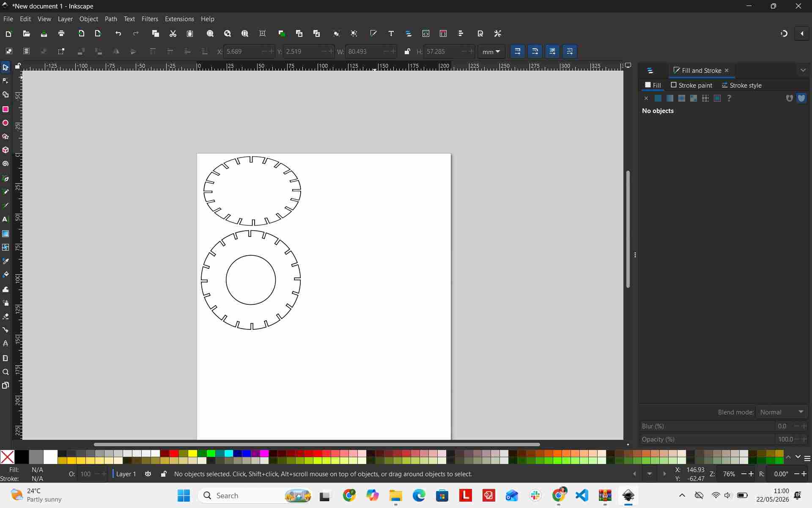
Task: Open Inkscape preferences wrench icon
Action: (x=498, y=33)
